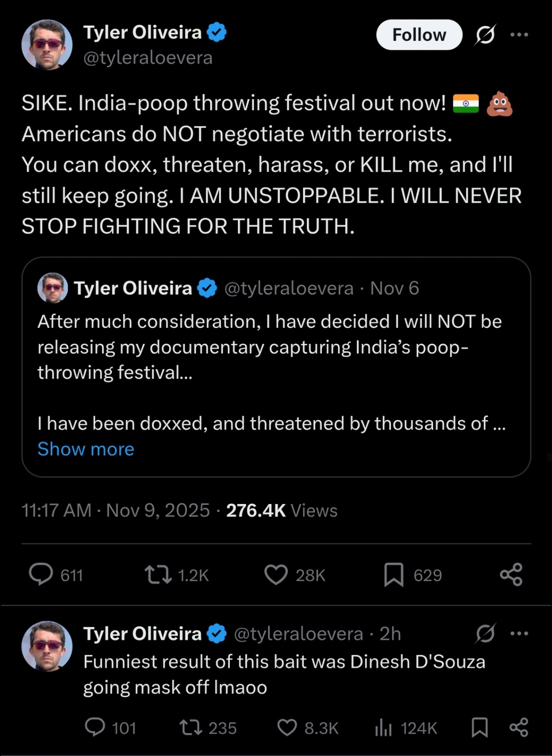This screenshot has height=756, width=552.
Task: Open more options on the reply comment
Action: [x=519, y=634]
